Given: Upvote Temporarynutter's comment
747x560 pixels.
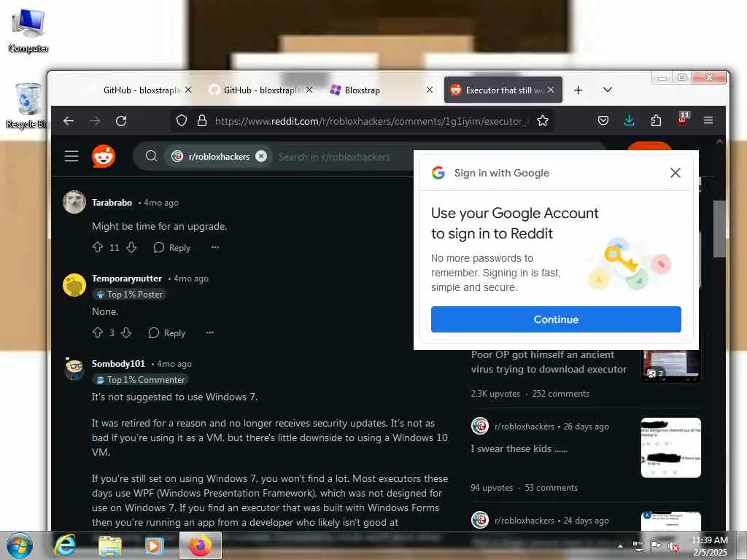Looking at the screenshot, I should pyautogui.click(x=98, y=332).
